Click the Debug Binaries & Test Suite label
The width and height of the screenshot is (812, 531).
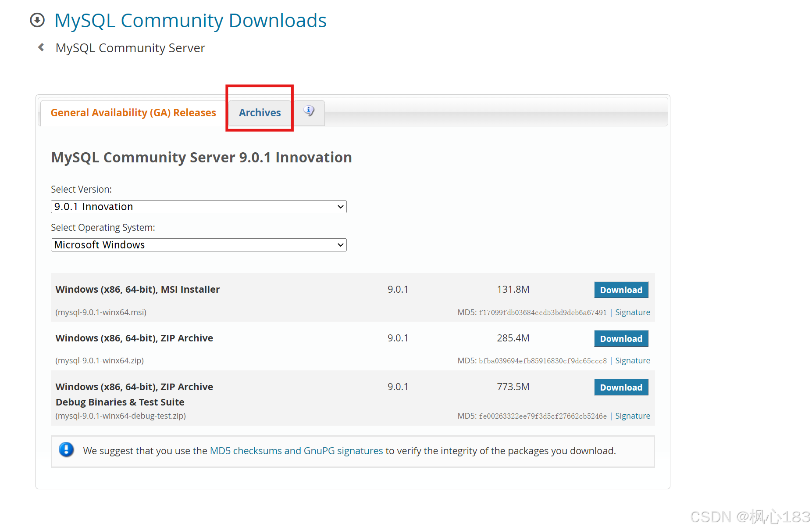120,402
